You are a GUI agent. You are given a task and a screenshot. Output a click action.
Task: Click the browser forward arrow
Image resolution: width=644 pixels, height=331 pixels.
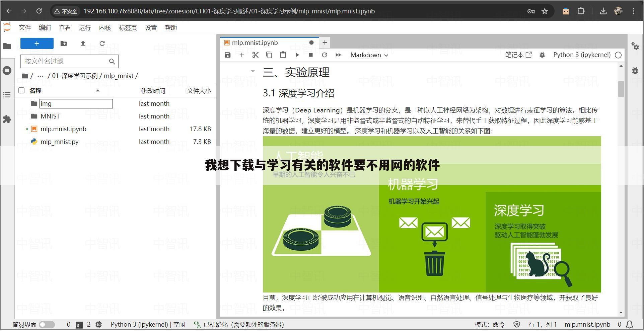point(24,11)
